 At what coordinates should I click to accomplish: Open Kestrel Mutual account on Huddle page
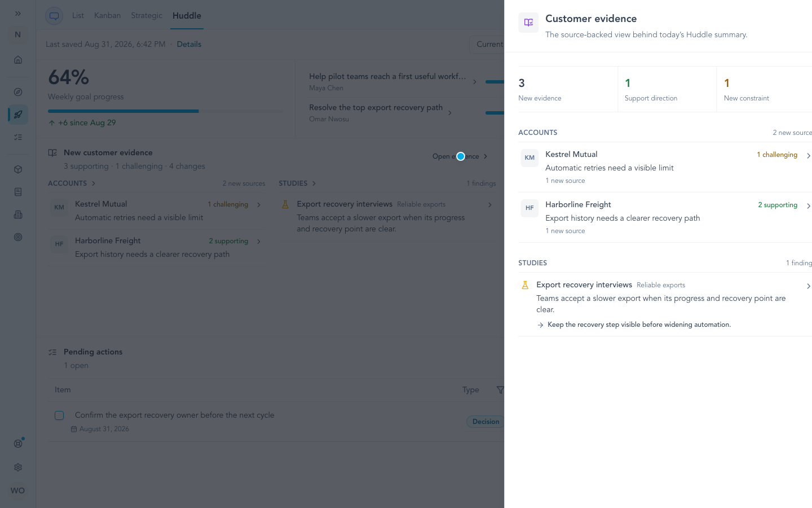point(157,211)
